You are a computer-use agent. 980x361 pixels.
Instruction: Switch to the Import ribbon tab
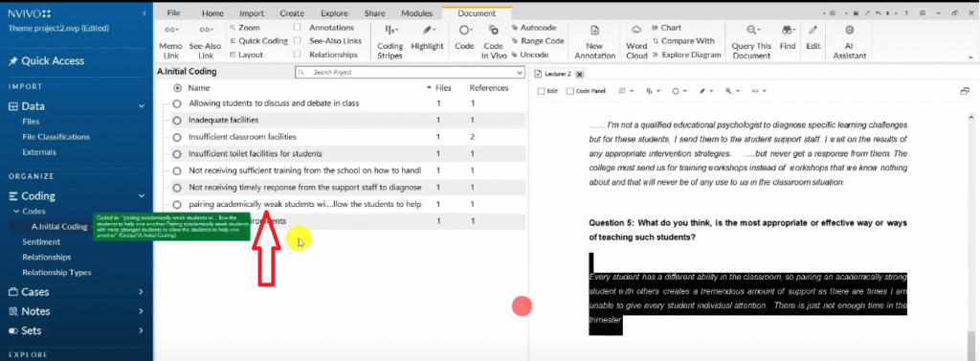coord(252,13)
